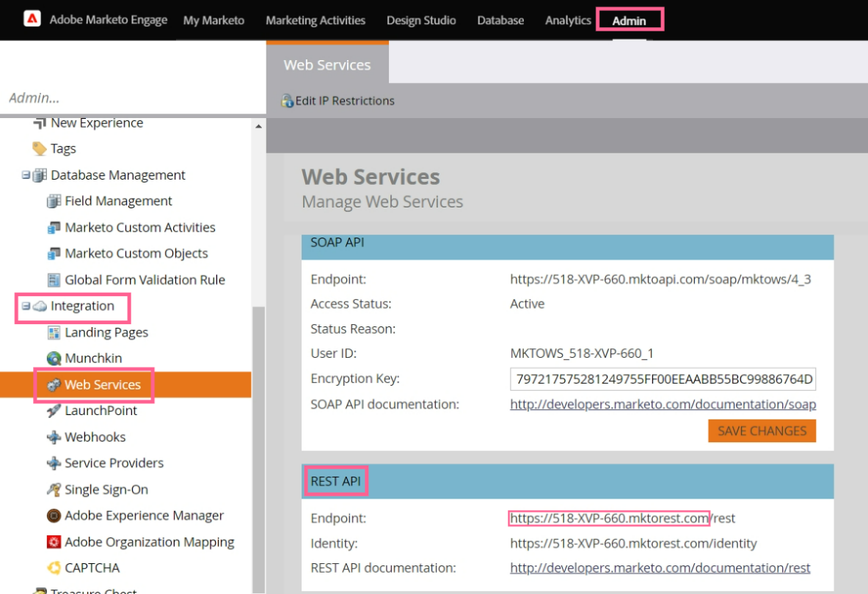Viewport: 868px width, 594px height.
Task: Click the Adobe Experience Manager icon
Action: coord(54,516)
